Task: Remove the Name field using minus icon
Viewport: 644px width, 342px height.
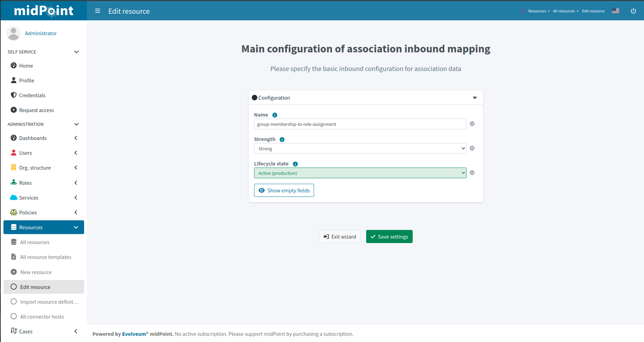Action: (x=472, y=124)
